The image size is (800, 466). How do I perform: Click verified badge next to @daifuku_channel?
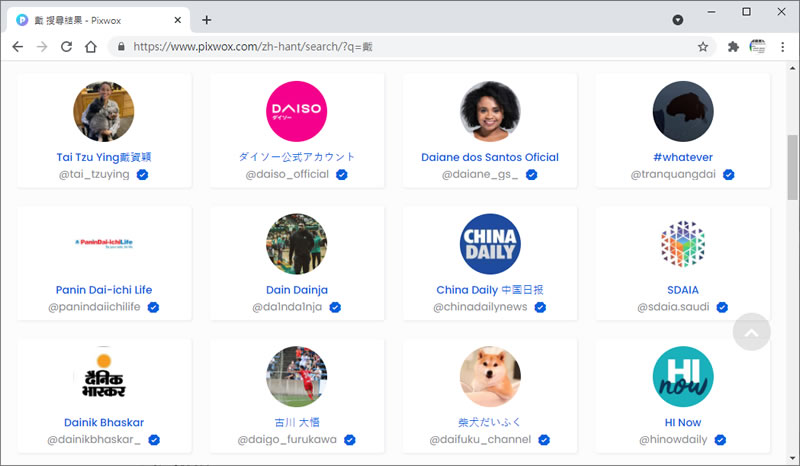[x=544, y=440]
